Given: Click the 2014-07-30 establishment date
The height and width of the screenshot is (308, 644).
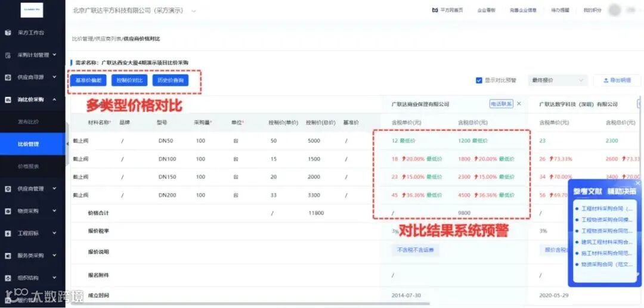Looking at the screenshot, I should (x=406, y=295).
